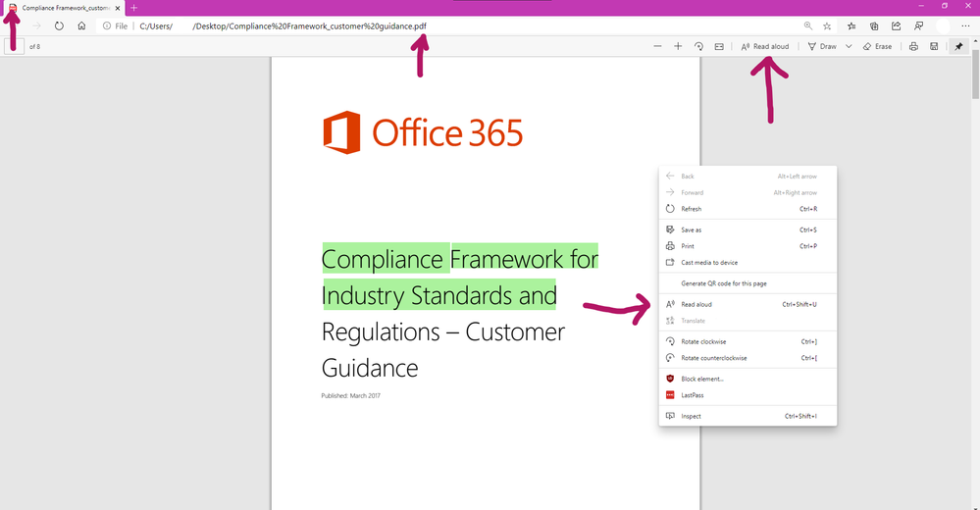Zoom in the PDF with the plus button

pyautogui.click(x=678, y=46)
